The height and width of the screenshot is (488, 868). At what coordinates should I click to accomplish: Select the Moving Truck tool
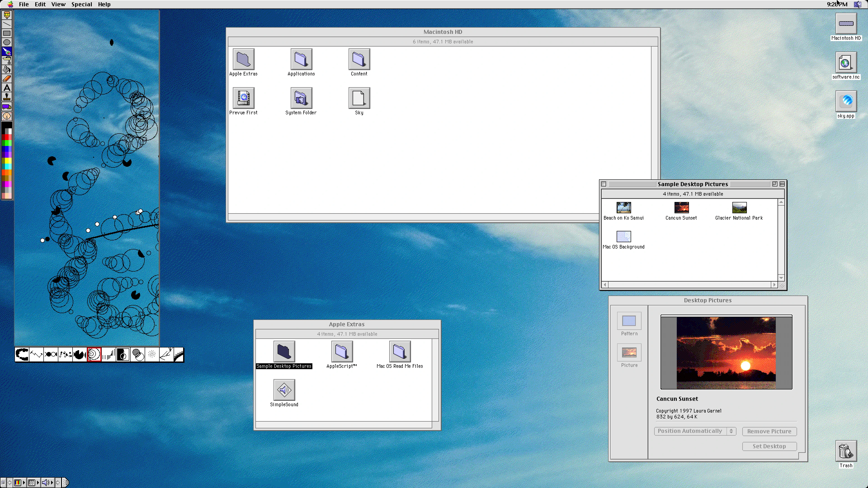tap(7, 107)
